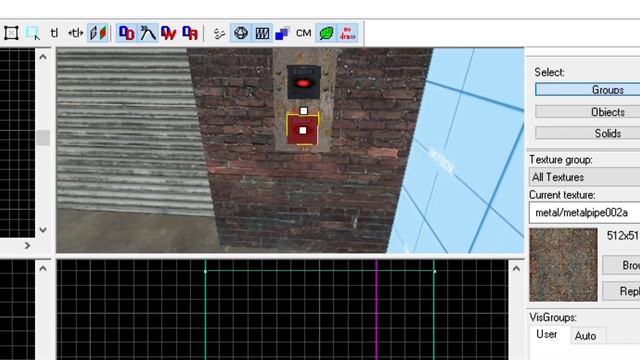Toggle the striped box toolbar icon
640x360 pixels.
tap(262, 33)
